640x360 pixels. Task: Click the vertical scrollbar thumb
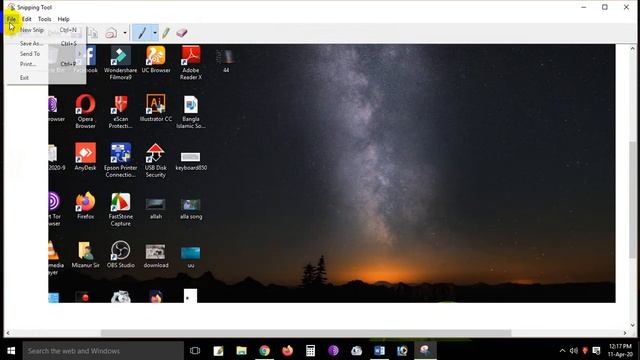tap(632, 199)
